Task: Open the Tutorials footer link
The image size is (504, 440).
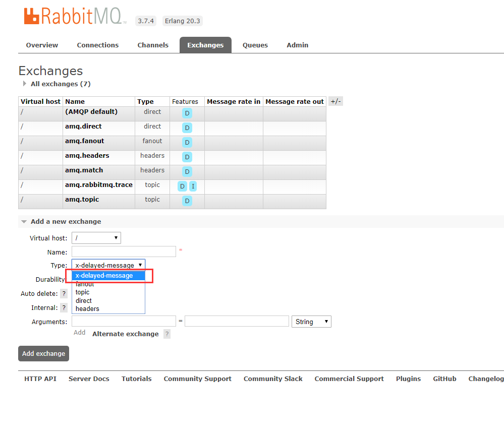Action: pyautogui.click(x=137, y=379)
